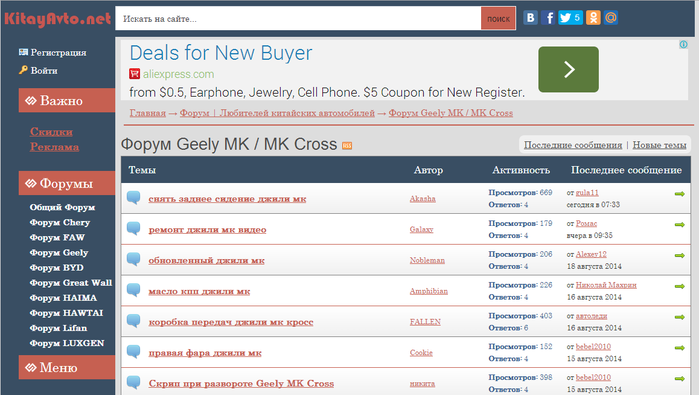Click the ad info icon
The height and width of the screenshot is (395, 699).
(683, 44)
